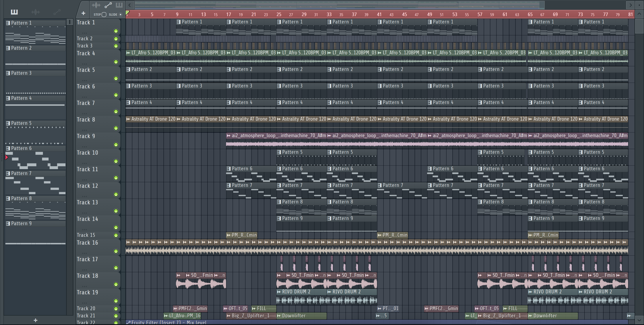Select the LT_Afro..PM_16 clip on Track 21
This screenshot has height=325, width=644.
point(182,316)
